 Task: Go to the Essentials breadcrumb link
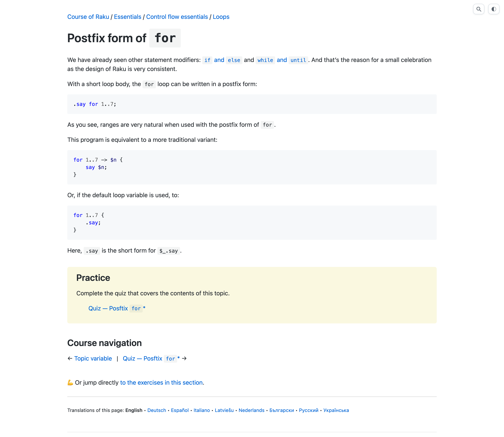click(x=128, y=17)
